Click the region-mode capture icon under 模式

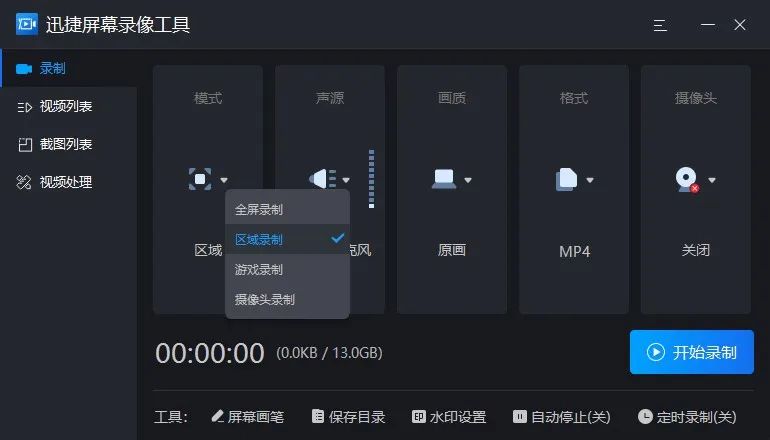[x=200, y=179]
